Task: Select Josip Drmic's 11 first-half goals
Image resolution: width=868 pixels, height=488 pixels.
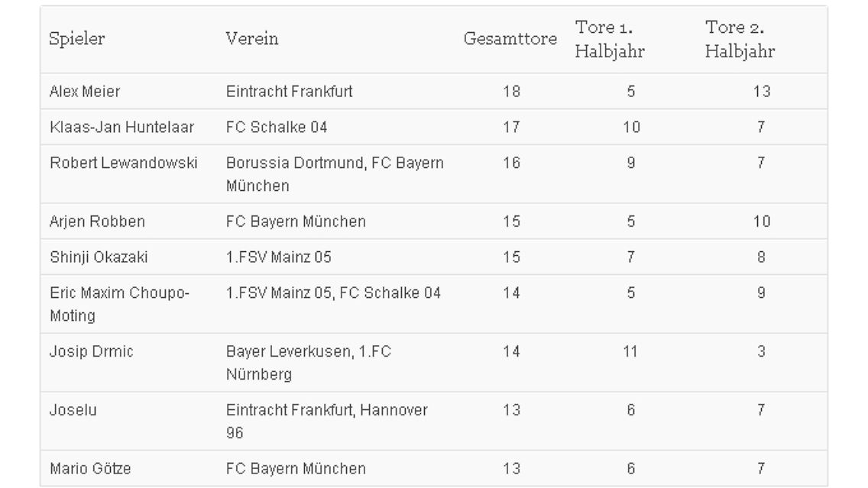Action: pyautogui.click(x=630, y=351)
